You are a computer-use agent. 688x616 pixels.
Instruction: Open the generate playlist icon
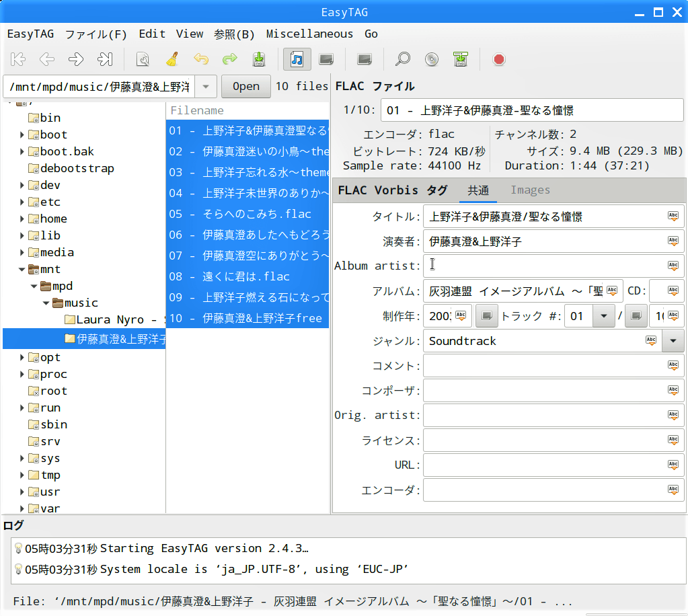461,59
